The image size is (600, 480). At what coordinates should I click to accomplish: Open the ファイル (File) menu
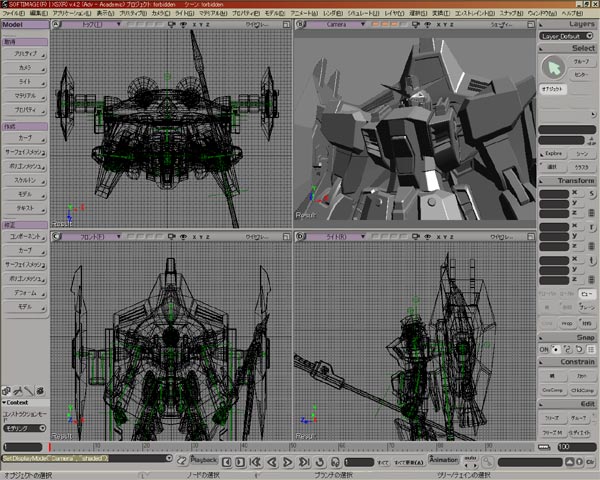[x=13, y=13]
